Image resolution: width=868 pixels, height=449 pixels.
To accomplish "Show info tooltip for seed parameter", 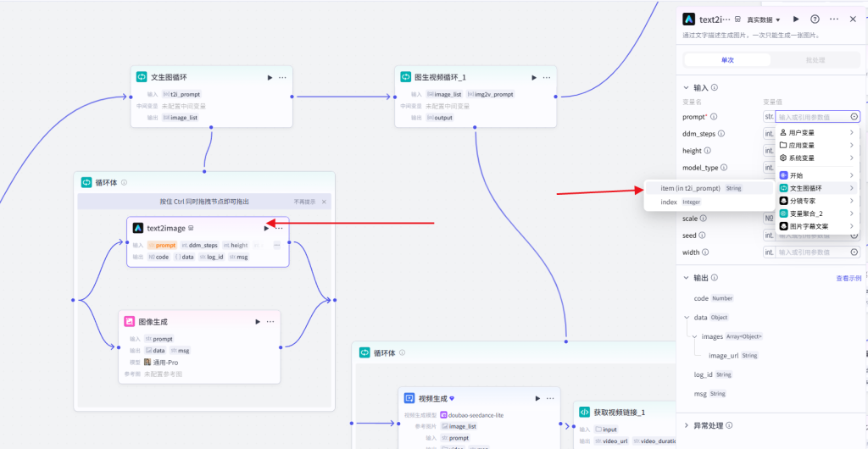I will point(702,235).
